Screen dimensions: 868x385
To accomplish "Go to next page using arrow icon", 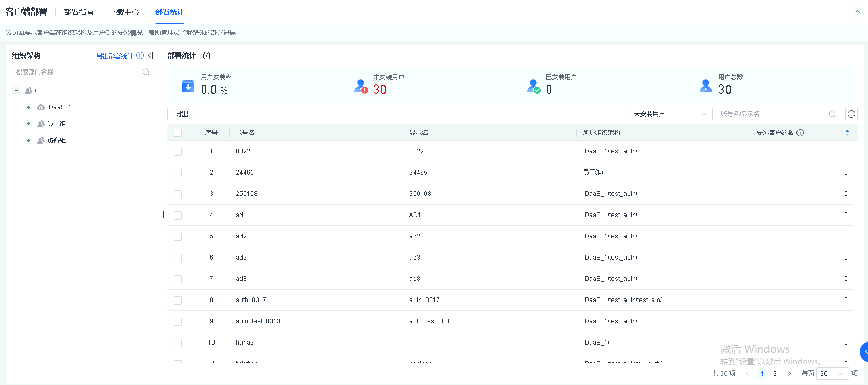I will click(789, 374).
